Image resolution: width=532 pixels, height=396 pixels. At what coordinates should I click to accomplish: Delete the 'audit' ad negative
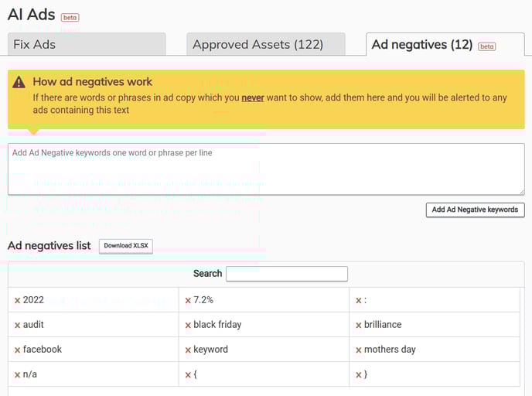17,325
